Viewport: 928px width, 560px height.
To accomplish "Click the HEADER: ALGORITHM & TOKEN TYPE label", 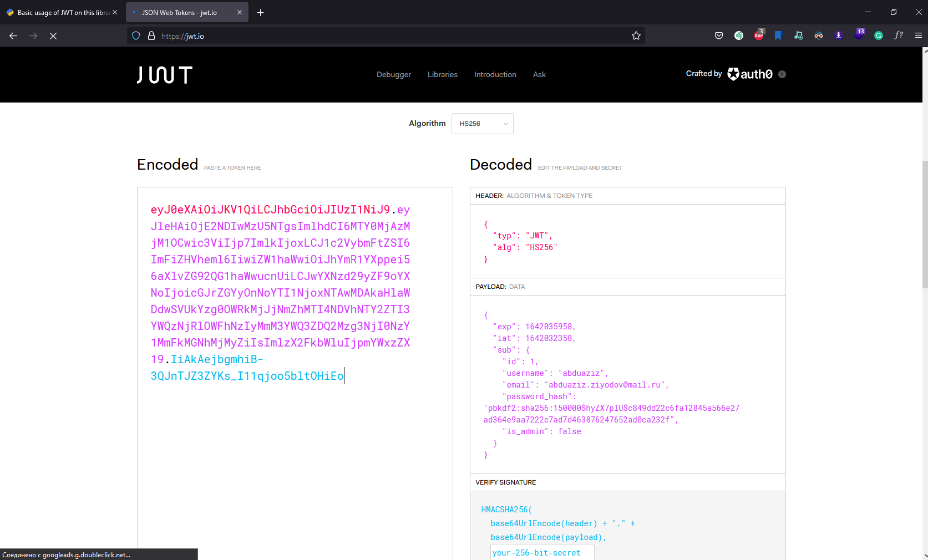I will (534, 196).
